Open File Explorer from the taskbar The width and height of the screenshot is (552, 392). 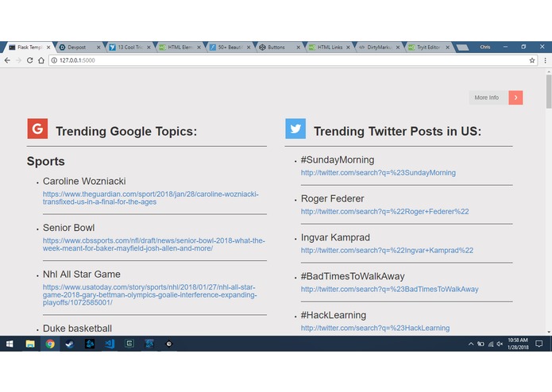[x=30, y=344]
